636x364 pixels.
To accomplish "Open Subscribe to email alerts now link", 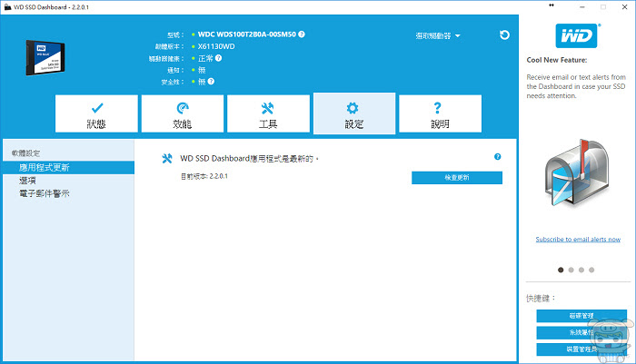I will pos(578,239).
